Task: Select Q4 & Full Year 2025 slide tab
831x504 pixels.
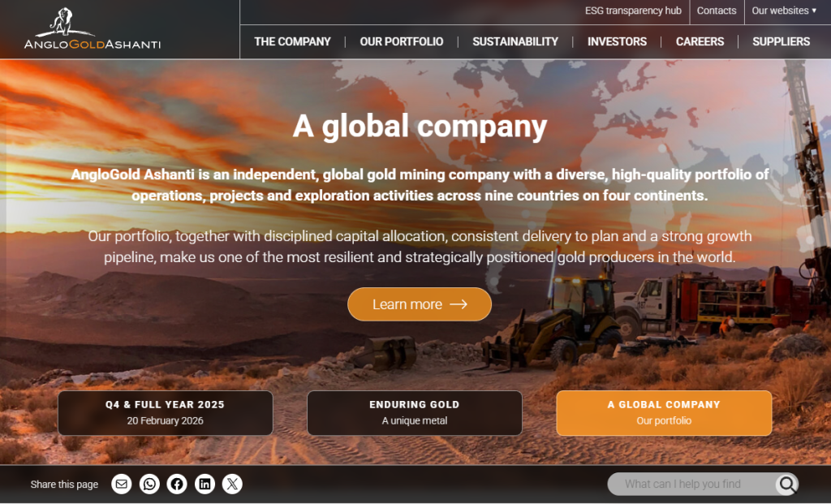Action: click(x=166, y=413)
